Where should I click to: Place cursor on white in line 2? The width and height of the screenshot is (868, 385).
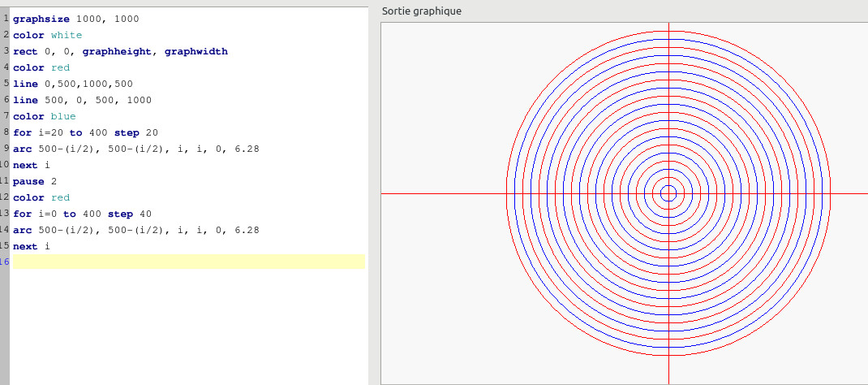point(67,35)
